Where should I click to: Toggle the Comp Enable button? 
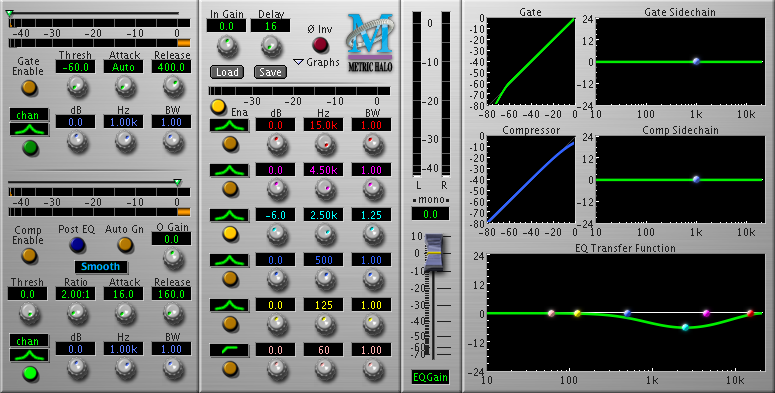click(x=29, y=256)
